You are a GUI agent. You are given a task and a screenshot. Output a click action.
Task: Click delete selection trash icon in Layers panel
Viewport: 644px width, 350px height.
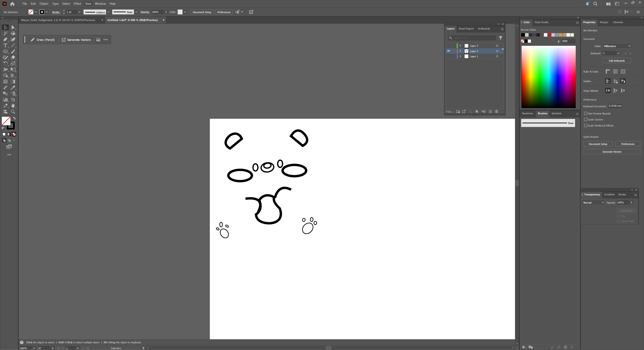[497, 112]
